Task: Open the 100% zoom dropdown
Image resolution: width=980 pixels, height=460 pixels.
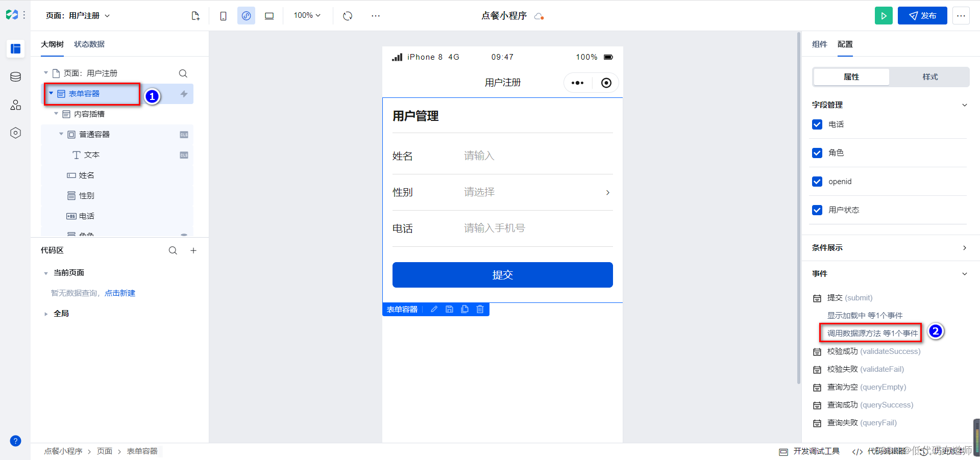Action: click(307, 16)
